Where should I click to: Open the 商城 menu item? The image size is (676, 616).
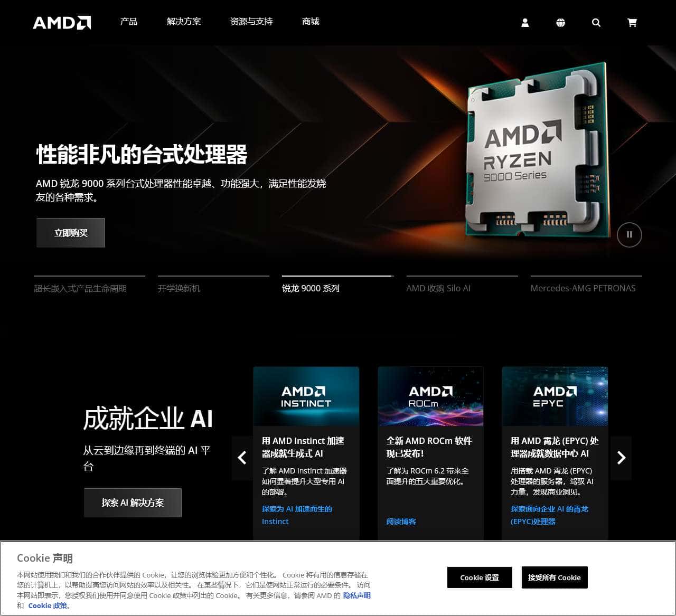[x=311, y=22]
